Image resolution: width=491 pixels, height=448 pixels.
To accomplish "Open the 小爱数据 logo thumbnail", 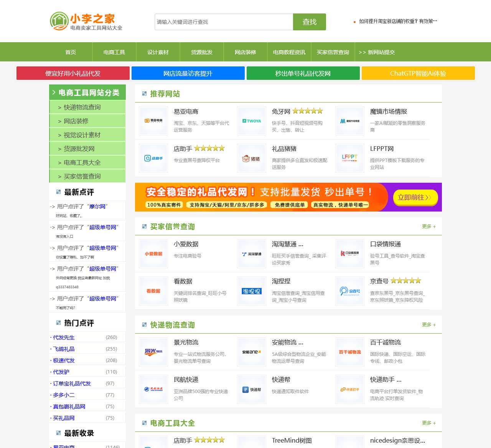I will 153,253.
